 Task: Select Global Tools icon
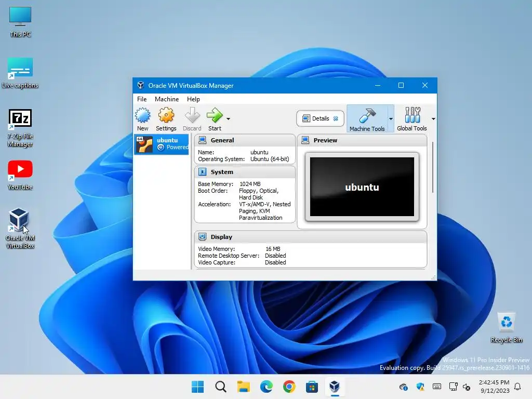[412, 115]
